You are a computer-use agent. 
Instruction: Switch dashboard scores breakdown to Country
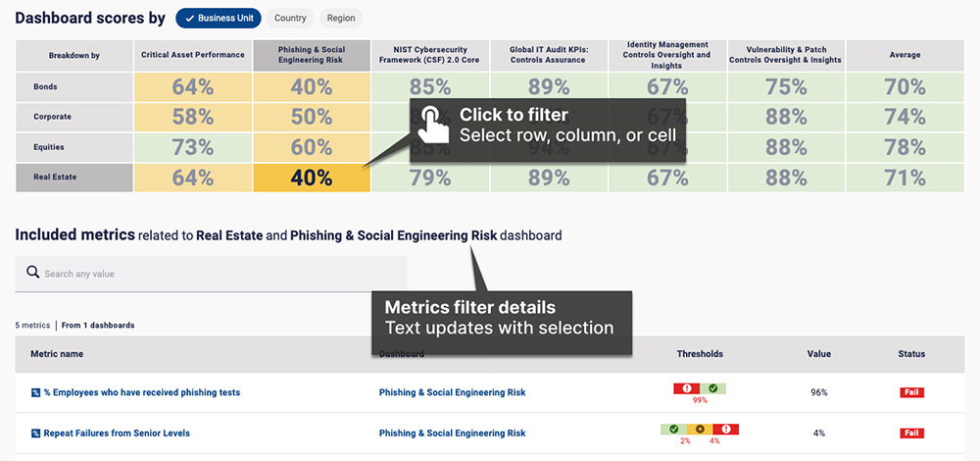[x=290, y=18]
